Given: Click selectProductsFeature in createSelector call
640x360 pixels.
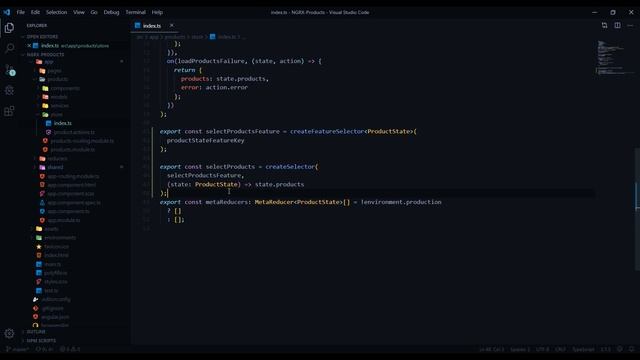Looking at the screenshot, I should (x=204, y=176).
